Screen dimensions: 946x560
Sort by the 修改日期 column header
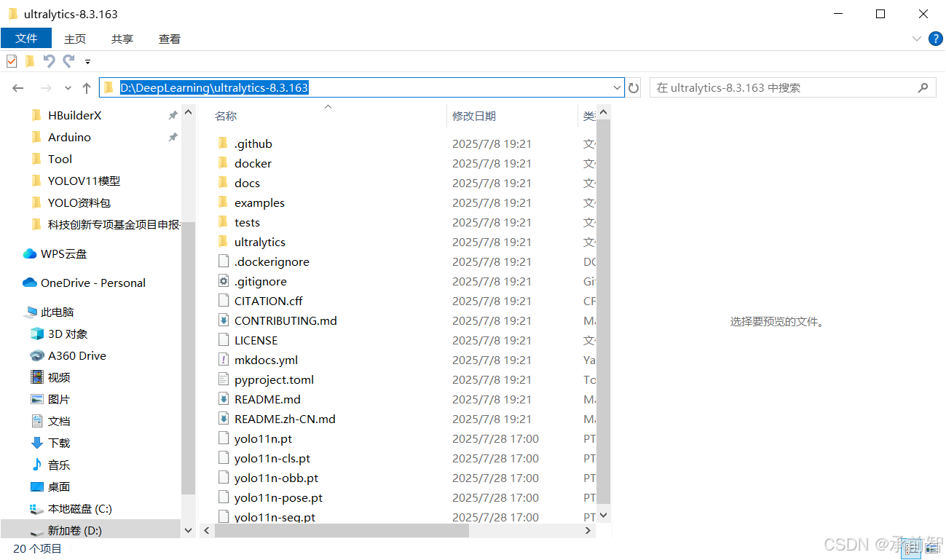pos(474,116)
